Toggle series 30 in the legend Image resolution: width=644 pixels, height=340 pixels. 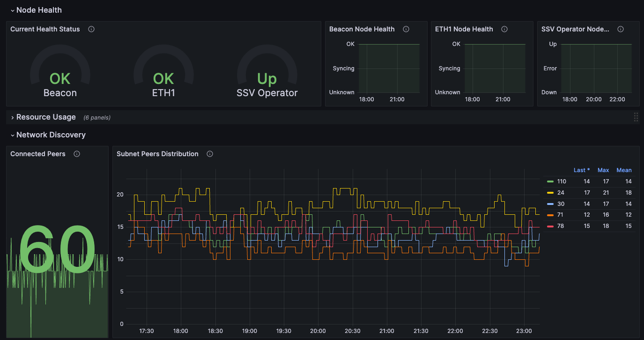click(x=560, y=204)
